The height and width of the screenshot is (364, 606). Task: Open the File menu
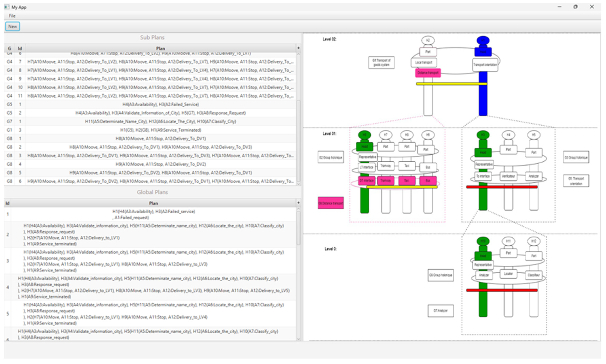(x=12, y=16)
